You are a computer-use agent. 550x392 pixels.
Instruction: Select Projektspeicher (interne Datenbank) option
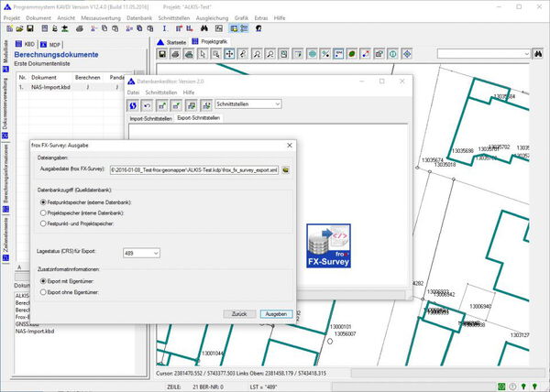44,212
